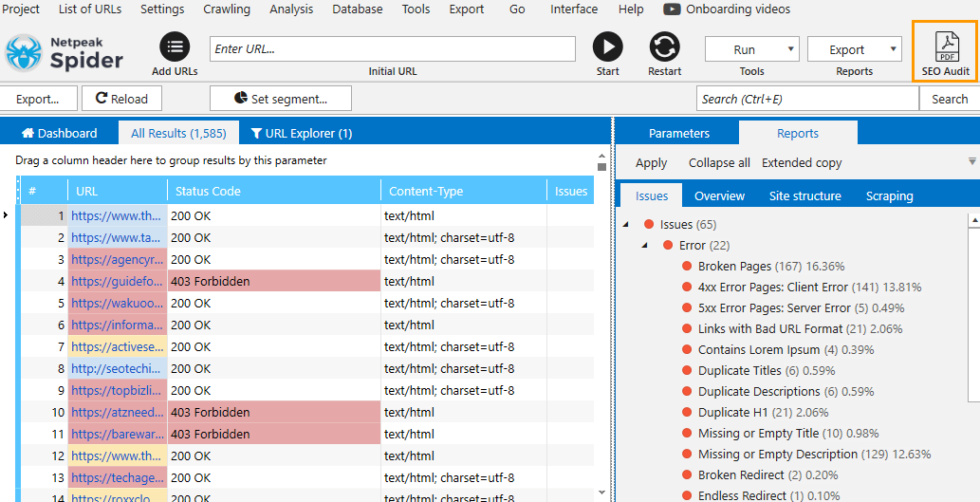Click the red dot beside Duplicate Titles
Viewport: 980px width, 502px height.
click(x=687, y=371)
